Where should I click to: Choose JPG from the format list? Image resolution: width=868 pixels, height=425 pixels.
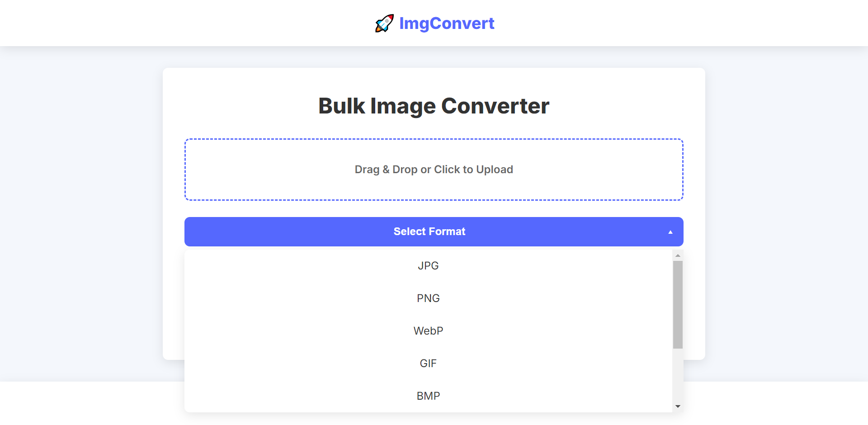[x=428, y=266]
